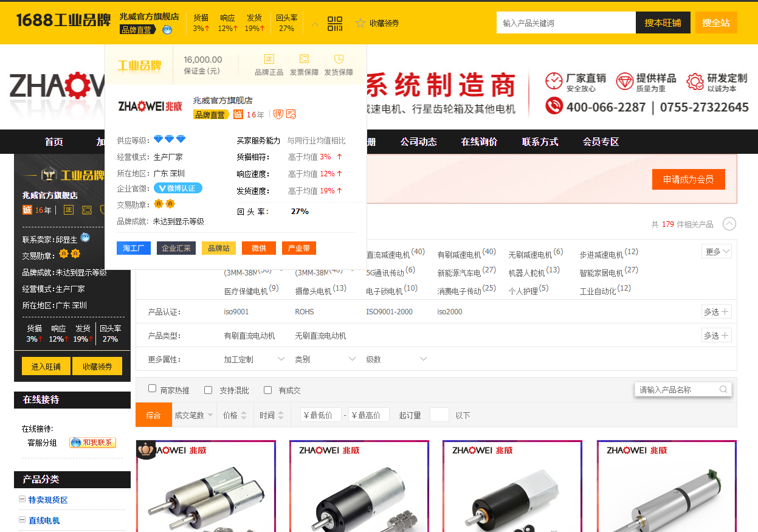Expand the 更多 categories dropdown
This screenshot has height=532, width=758.
pos(718,251)
